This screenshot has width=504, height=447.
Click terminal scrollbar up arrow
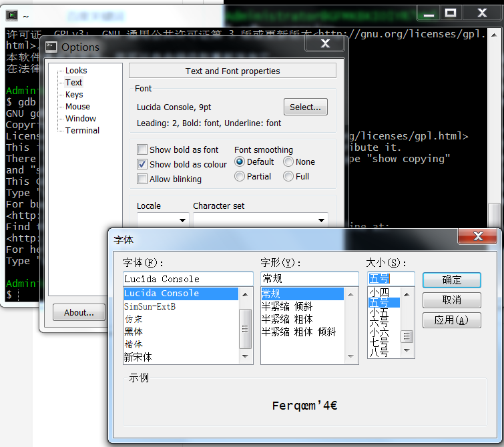494,35
